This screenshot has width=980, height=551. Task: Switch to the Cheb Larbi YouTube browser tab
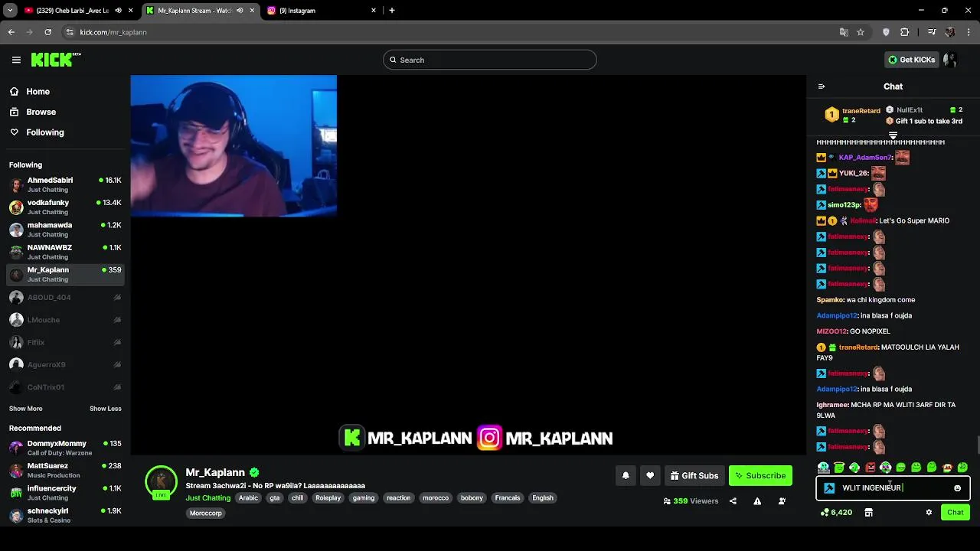point(73,11)
